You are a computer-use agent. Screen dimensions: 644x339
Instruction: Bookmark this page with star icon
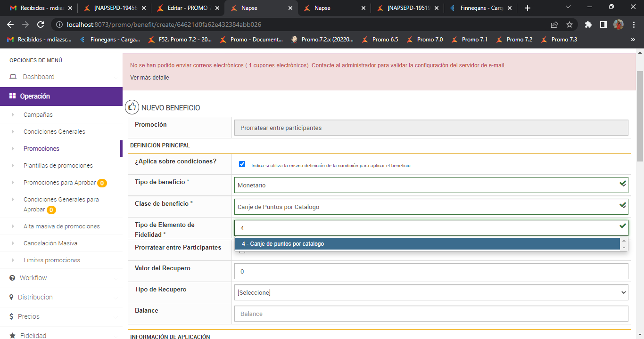pos(570,24)
